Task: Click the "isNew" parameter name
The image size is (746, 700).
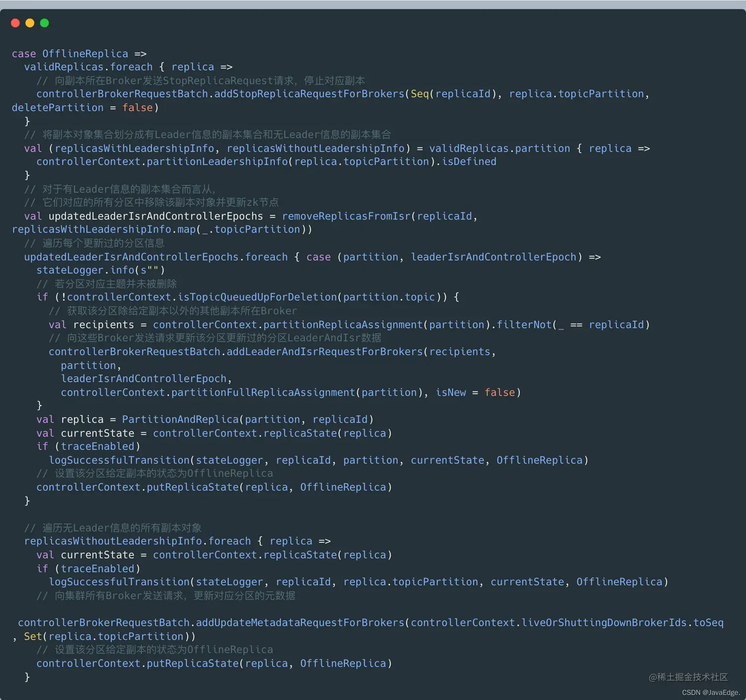Action: coord(451,392)
